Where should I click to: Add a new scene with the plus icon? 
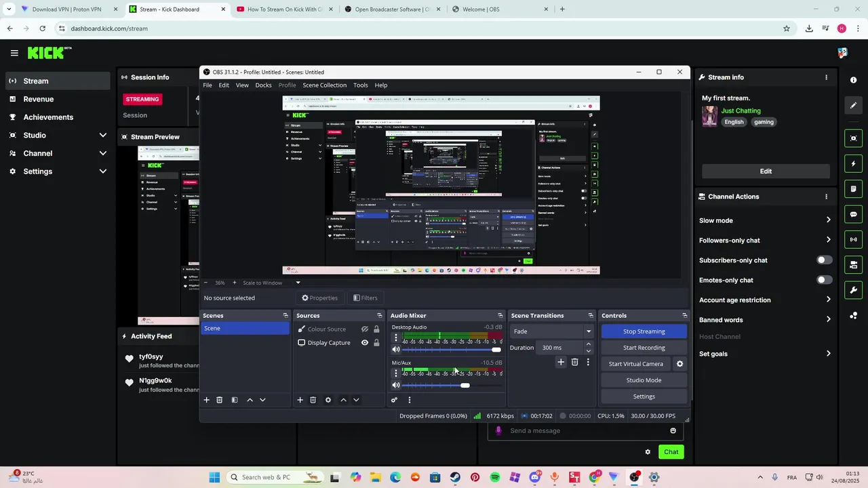coord(207,400)
